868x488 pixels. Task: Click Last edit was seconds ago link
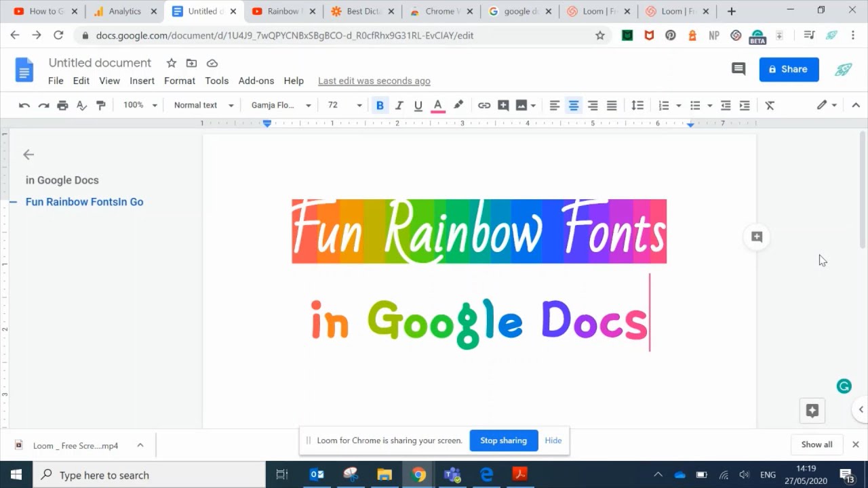[374, 81]
